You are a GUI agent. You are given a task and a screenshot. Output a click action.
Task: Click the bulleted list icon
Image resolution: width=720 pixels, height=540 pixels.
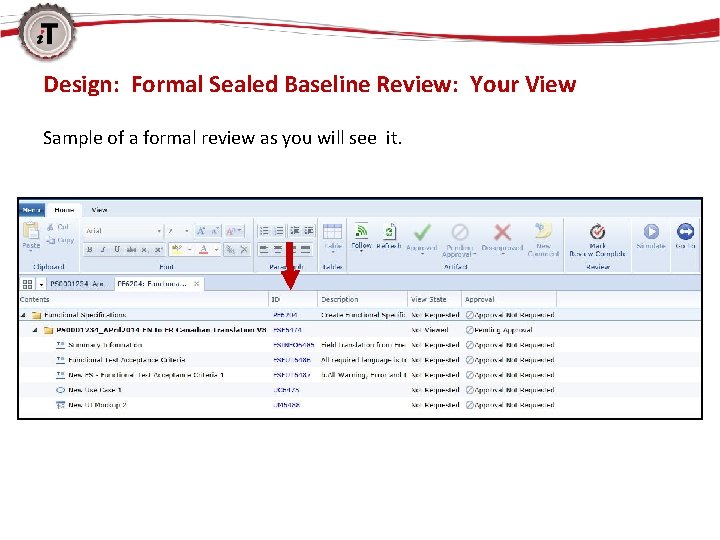point(264,231)
